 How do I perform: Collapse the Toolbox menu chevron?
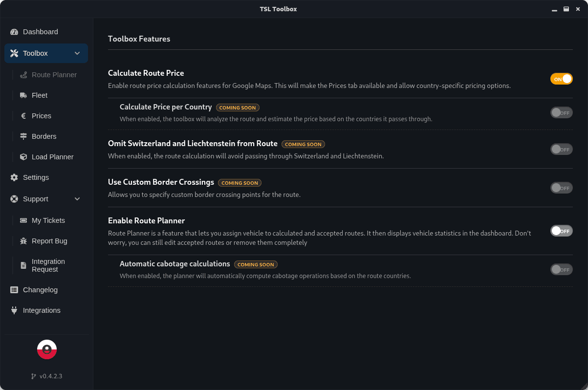77,53
